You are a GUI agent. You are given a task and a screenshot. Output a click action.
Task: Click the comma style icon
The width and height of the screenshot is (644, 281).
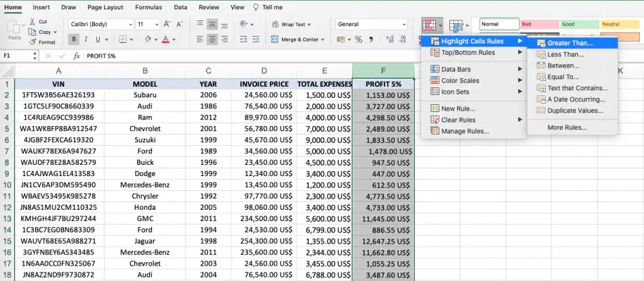point(371,39)
